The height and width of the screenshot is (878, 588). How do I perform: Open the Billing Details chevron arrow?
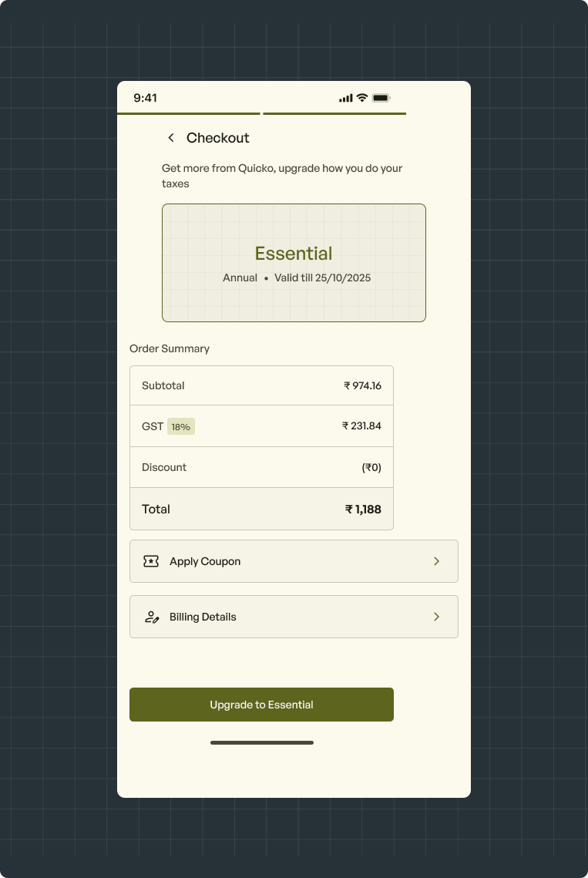pos(437,617)
